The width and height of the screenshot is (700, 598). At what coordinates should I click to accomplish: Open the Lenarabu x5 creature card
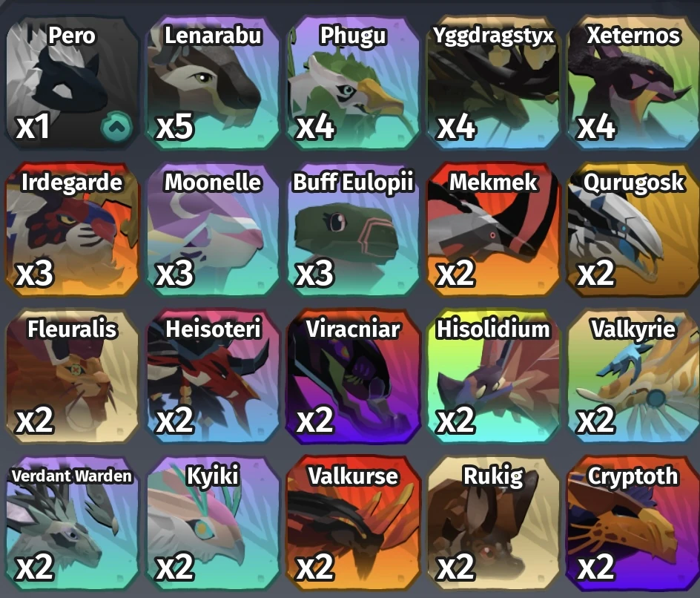coord(213,83)
